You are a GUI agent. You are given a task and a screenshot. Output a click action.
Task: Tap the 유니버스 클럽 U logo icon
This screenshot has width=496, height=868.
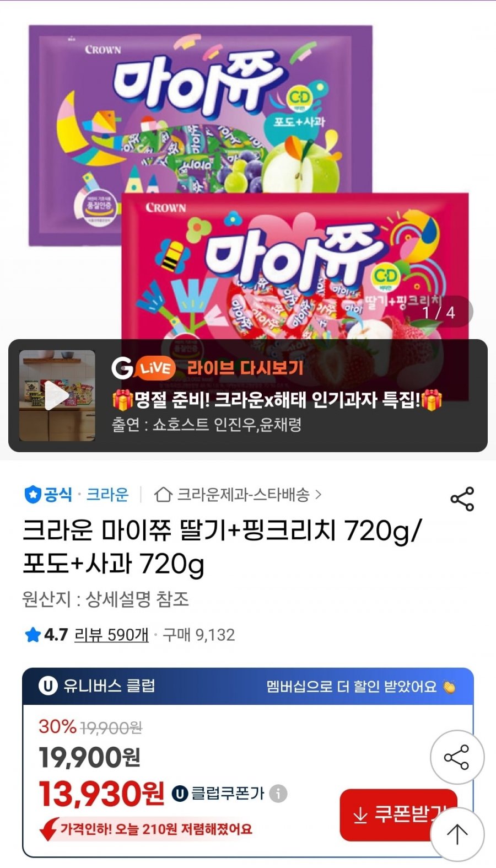[48, 685]
